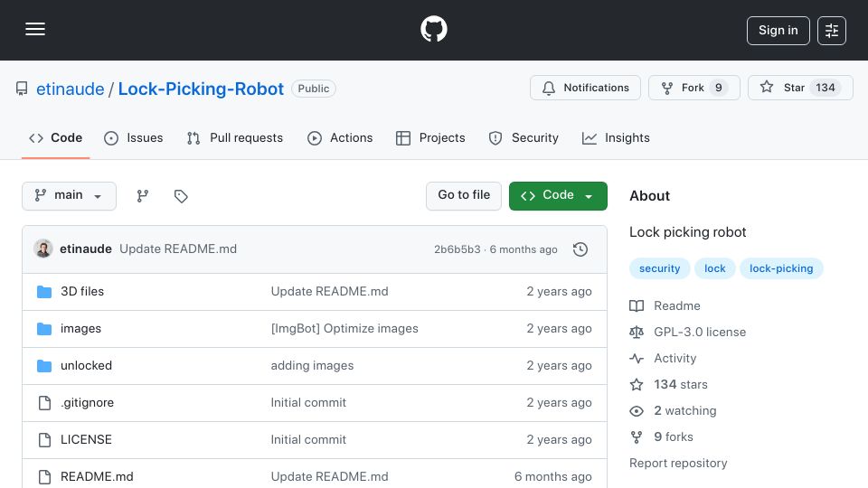View branches via the branch icon
The height and width of the screenshot is (488, 868).
(143, 196)
